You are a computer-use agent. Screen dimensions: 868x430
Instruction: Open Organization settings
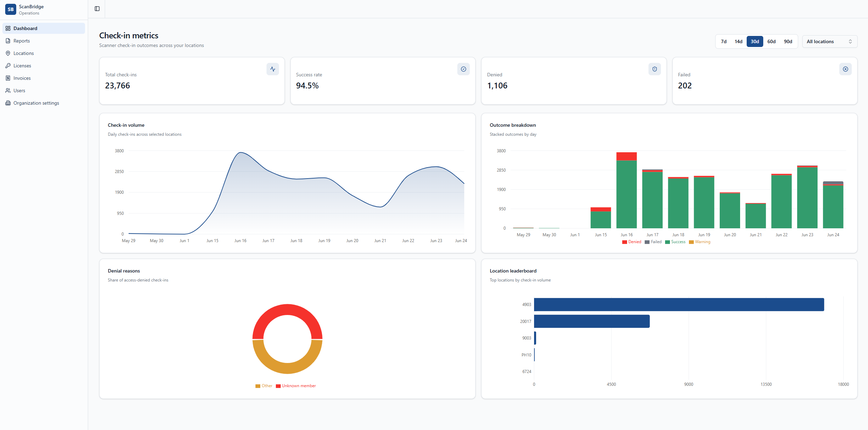tap(44, 103)
